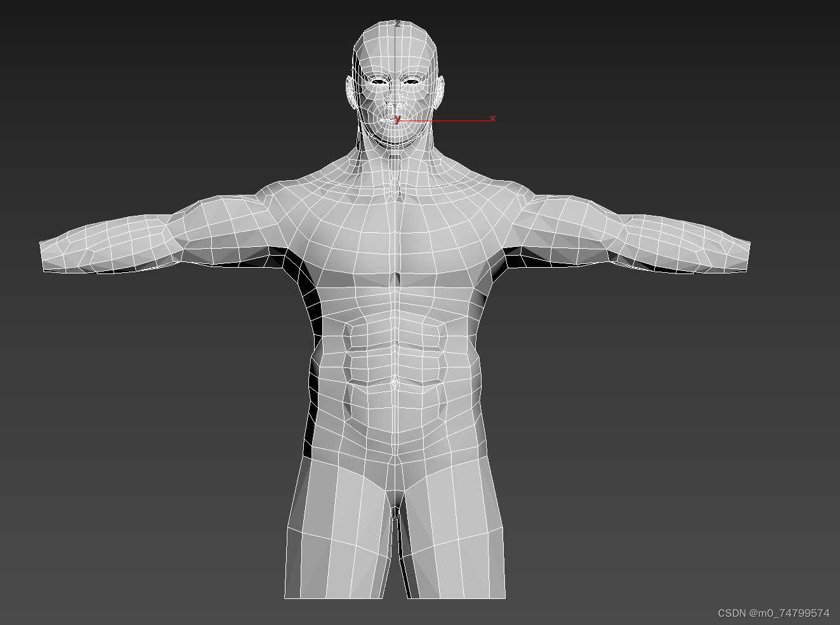Click the Y axis label at the gizmo origin
Viewport: 840px width, 625px height.
click(x=398, y=118)
